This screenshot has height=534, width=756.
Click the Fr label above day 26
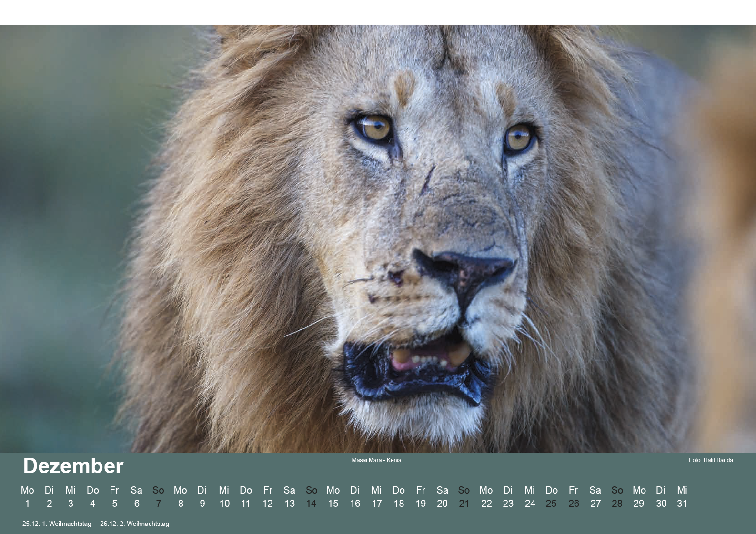(573, 490)
